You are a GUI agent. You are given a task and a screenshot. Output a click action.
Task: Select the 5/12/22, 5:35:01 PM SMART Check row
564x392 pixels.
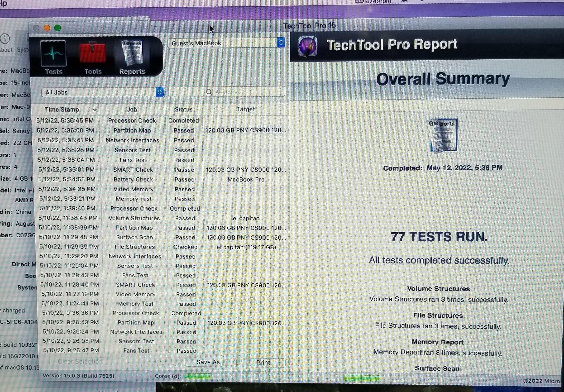coord(162,170)
